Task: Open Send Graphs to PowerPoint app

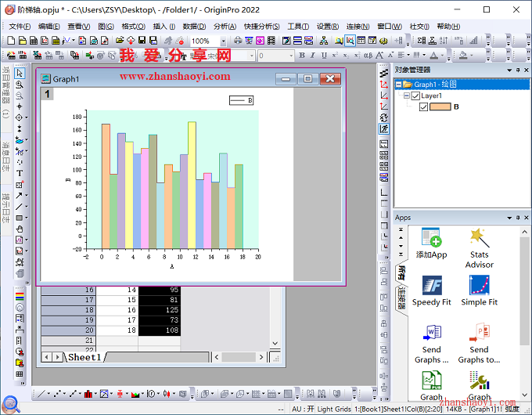Action: tap(479, 344)
